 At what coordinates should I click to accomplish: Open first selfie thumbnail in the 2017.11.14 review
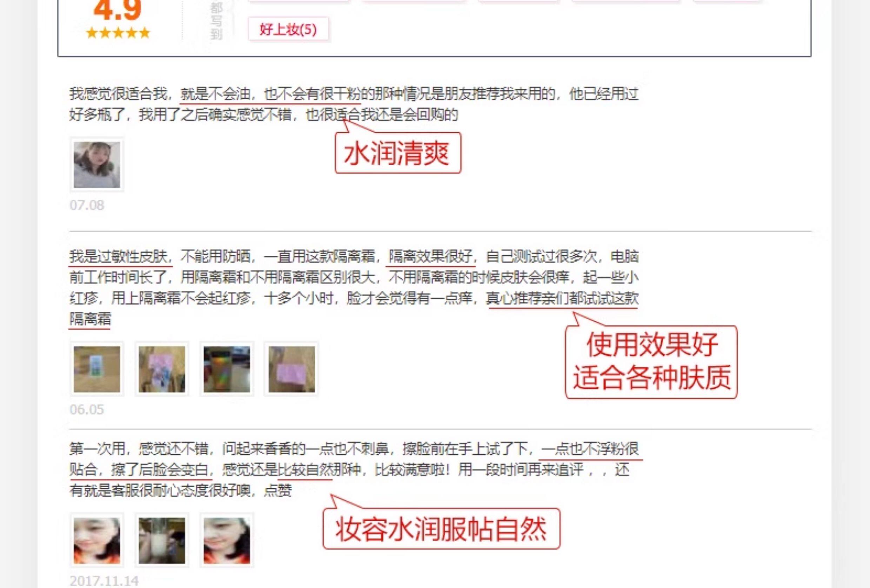[x=97, y=541]
